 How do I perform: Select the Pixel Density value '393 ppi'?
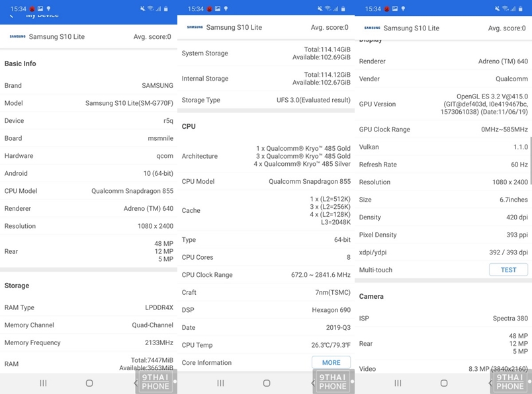coord(517,235)
